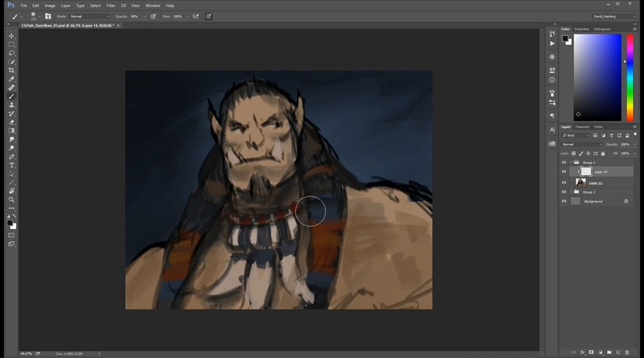Open the brush Mode dropdown
This screenshot has height=358, width=644.
click(x=90, y=17)
